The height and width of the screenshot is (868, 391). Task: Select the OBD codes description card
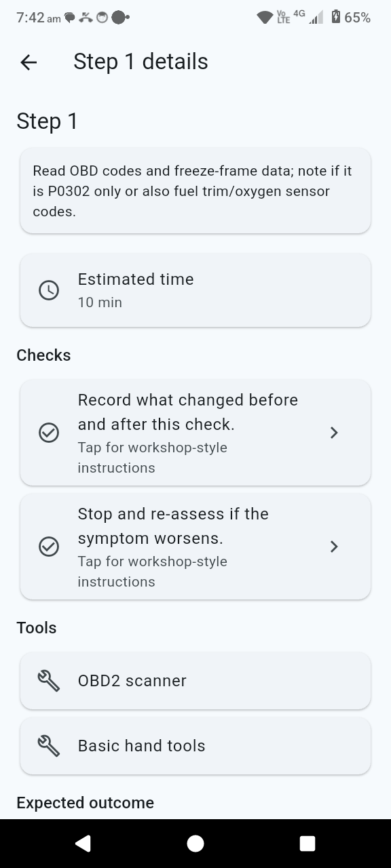(195, 191)
